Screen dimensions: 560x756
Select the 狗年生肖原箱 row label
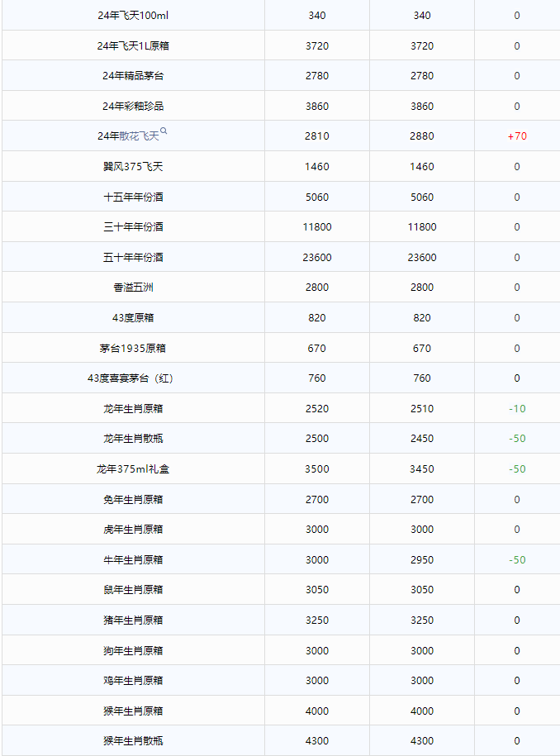click(133, 651)
